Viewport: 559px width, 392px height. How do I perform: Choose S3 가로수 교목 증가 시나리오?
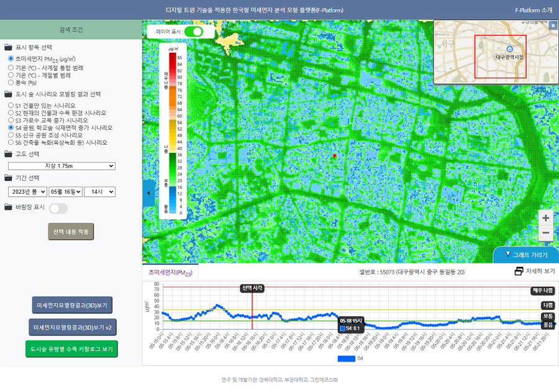[x=11, y=120]
